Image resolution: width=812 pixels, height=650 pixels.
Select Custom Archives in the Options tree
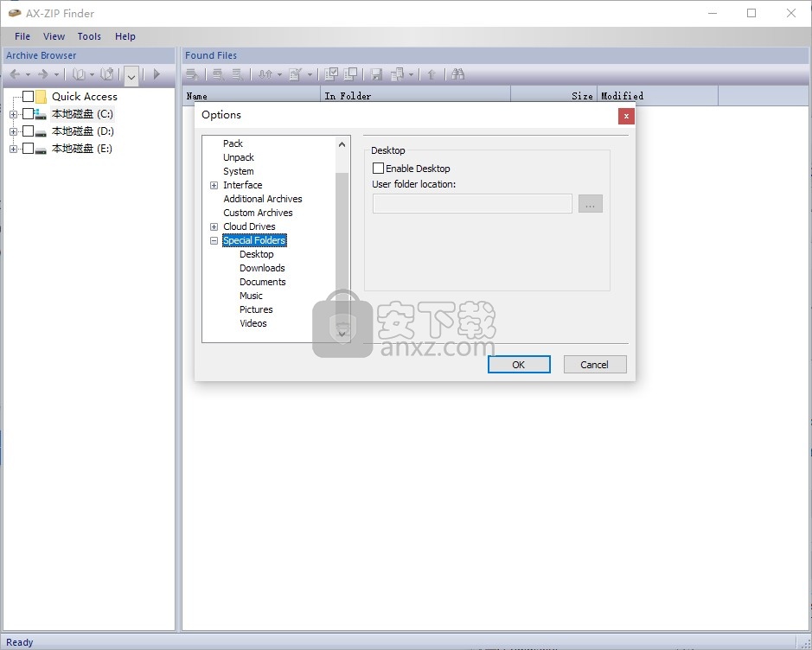258,213
